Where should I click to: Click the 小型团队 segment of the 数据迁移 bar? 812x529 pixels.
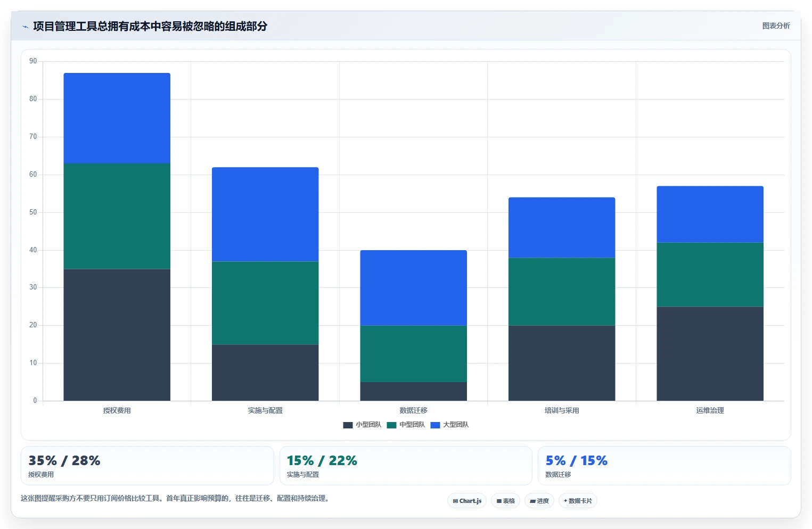point(414,391)
